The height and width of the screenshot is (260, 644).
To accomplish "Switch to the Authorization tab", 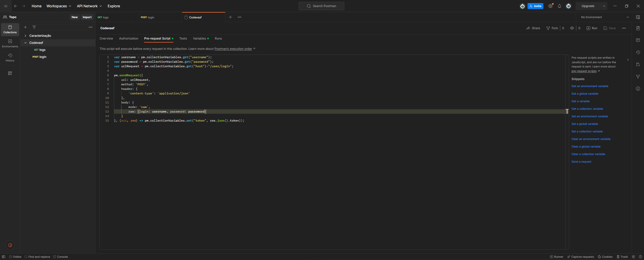I will point(129,39).
